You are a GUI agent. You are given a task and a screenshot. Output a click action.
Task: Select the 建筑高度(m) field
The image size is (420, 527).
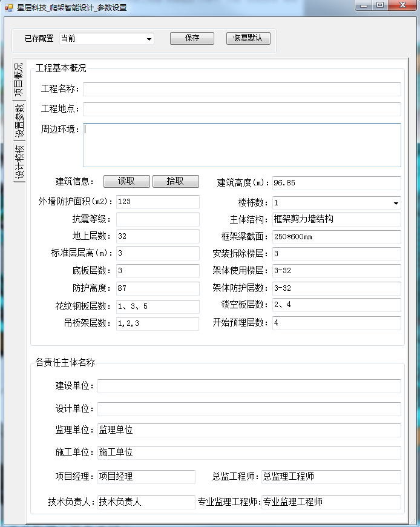(x=336, y=183)
